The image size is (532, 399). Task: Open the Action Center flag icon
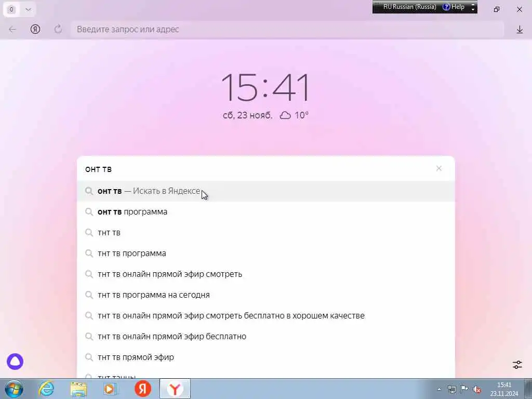[464, 389]
